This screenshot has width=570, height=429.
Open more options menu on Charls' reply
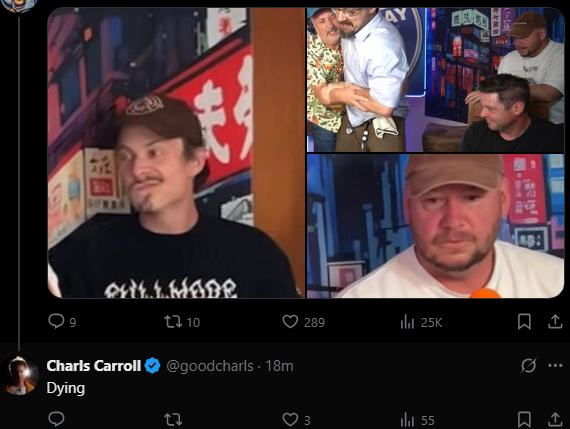click(555, 365)
